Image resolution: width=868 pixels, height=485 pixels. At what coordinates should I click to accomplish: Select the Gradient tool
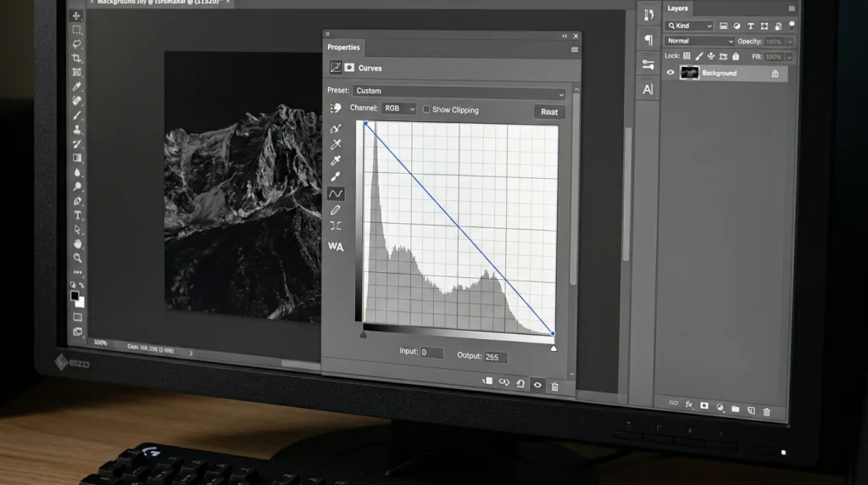coord(77,159)
